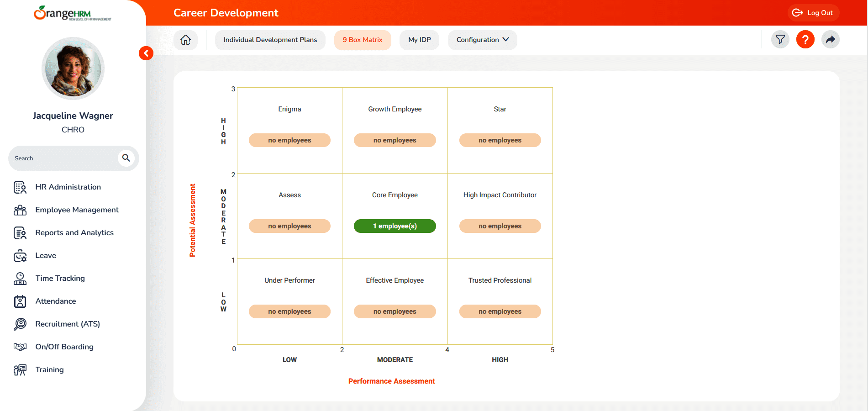
Task: Expand the search field magnifier
Action: (x=126, y=158)
